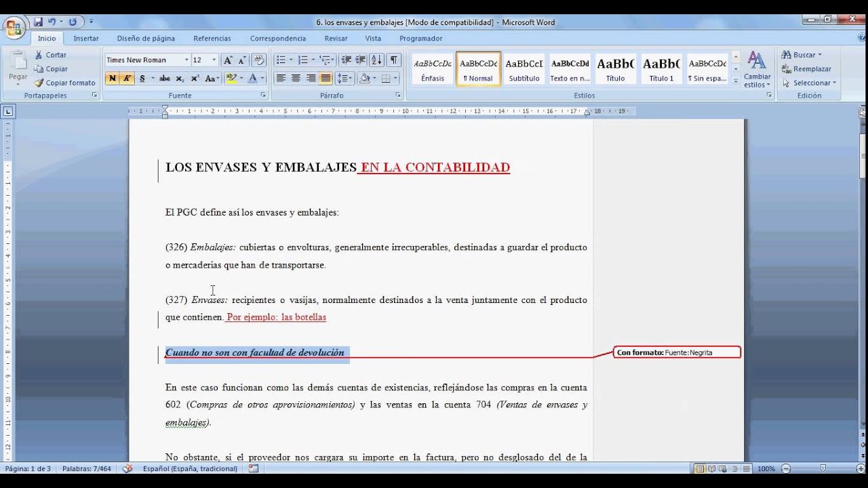Viewport: 868px width, 488px height.
Task: Expand the Buscar dropdown arrow
Action: tap(819, 55)
